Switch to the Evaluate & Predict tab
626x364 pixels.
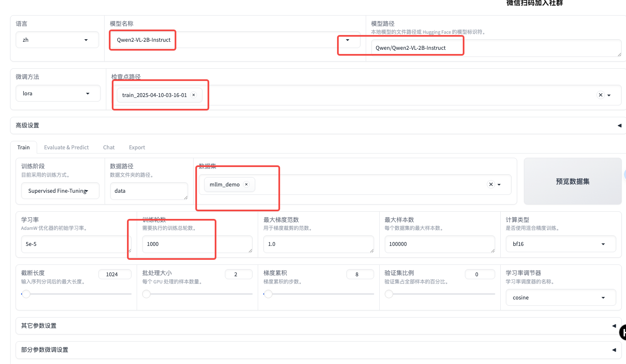[x=66, y=147]
